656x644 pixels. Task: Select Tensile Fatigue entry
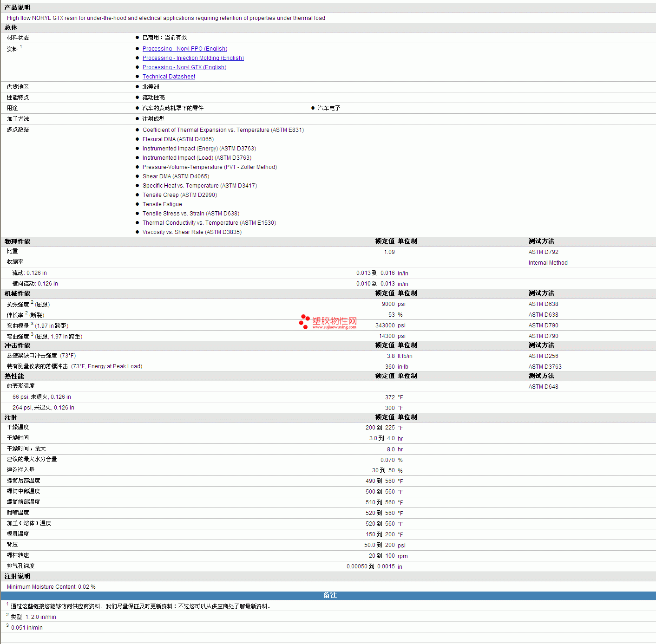click(162, 204)
